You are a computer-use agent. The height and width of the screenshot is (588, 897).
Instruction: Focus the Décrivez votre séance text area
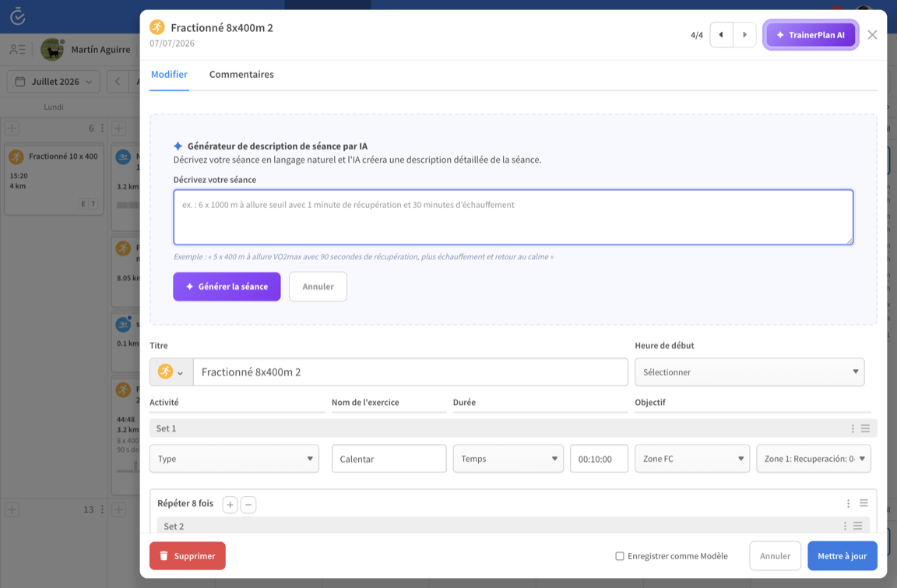point(513,217)
